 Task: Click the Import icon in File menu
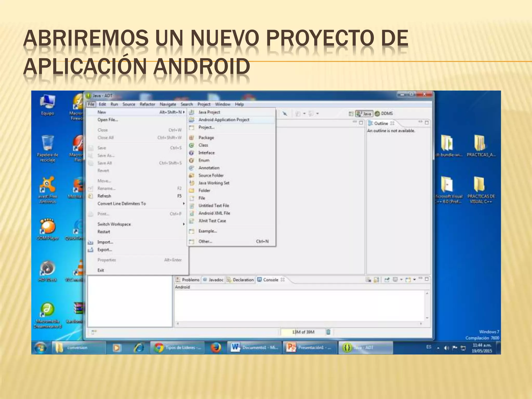(x=90, y=242)
